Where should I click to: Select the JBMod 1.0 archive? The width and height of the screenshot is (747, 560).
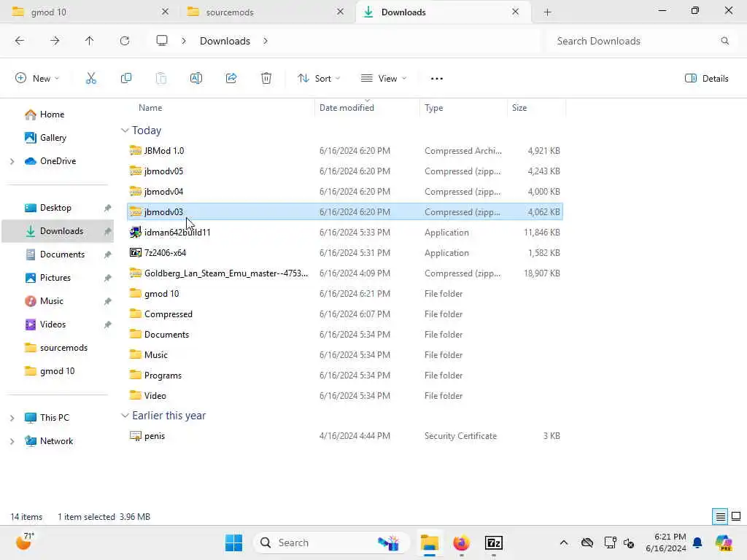(x=345, y=151)
